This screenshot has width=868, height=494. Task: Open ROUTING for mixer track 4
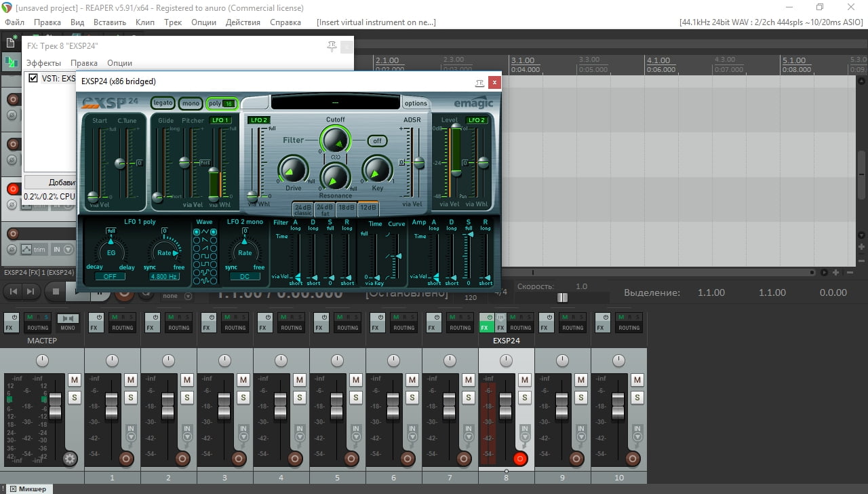pos(292,328)
